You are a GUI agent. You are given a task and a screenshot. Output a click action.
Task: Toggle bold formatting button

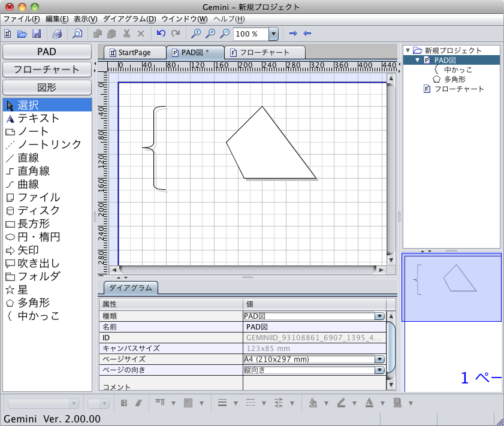click(123, 403)
